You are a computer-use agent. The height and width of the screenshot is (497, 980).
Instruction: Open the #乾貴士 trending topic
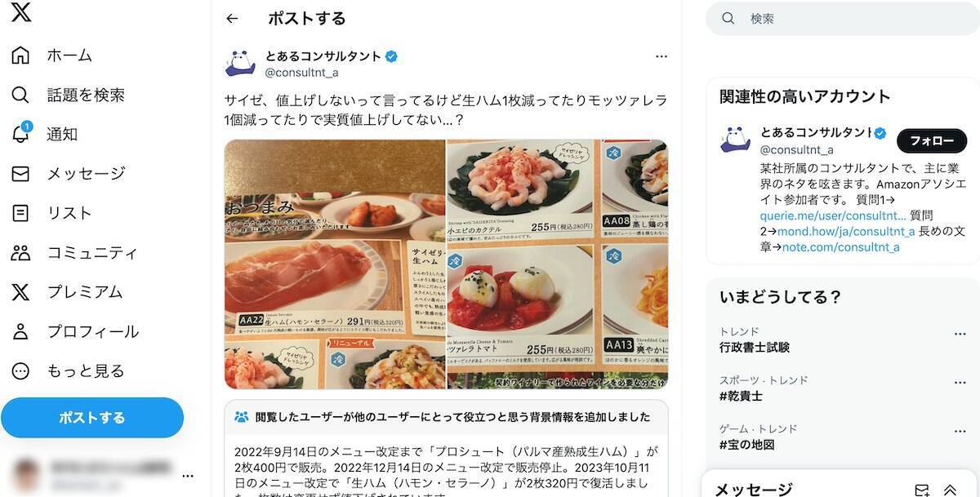(741, 396)
